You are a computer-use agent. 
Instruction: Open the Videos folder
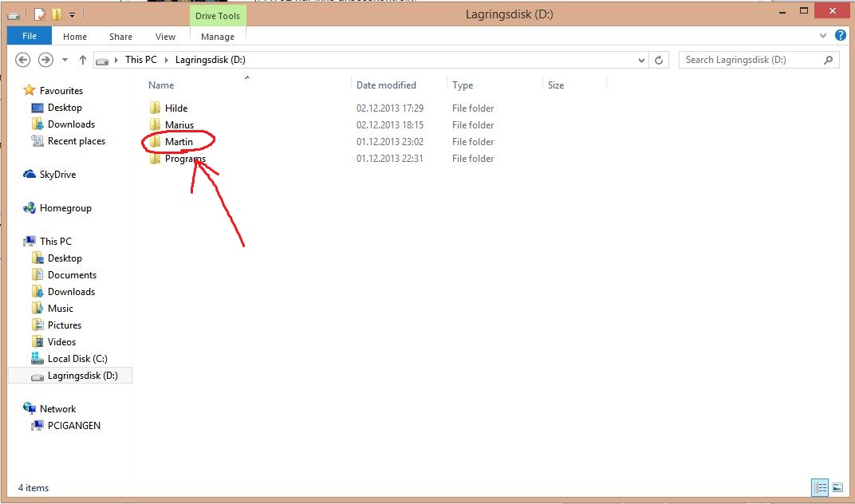[61, 342]
